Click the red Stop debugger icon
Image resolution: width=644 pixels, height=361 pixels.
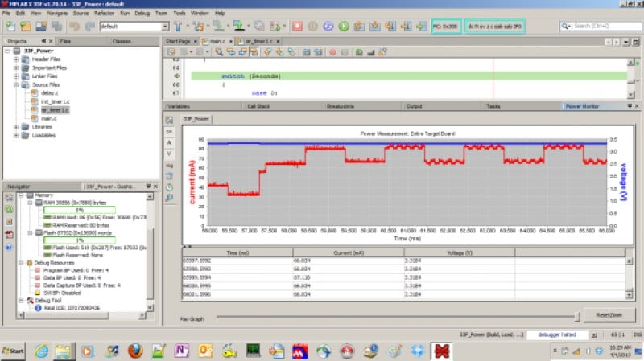coord(297,27)
